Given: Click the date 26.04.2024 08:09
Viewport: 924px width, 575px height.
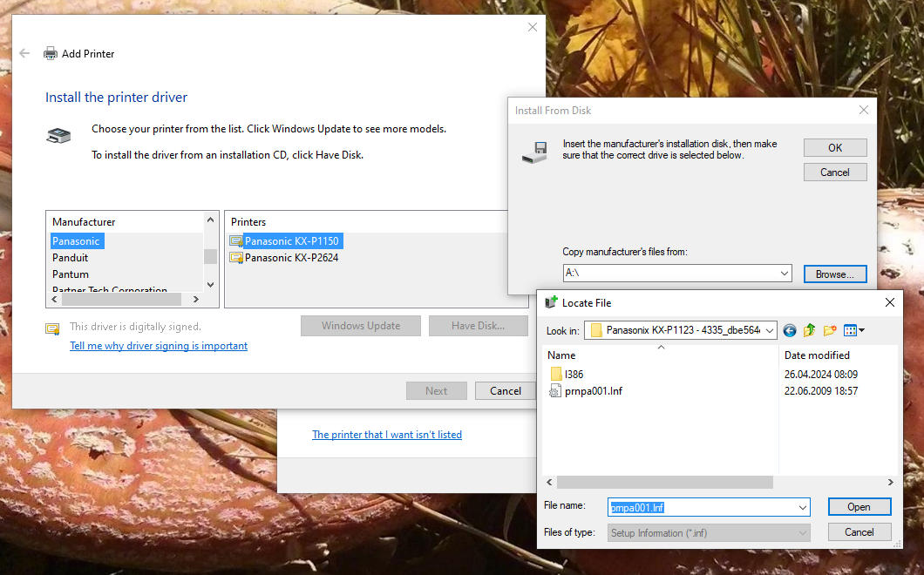Looking at the screenshot, I should (821, 374).
